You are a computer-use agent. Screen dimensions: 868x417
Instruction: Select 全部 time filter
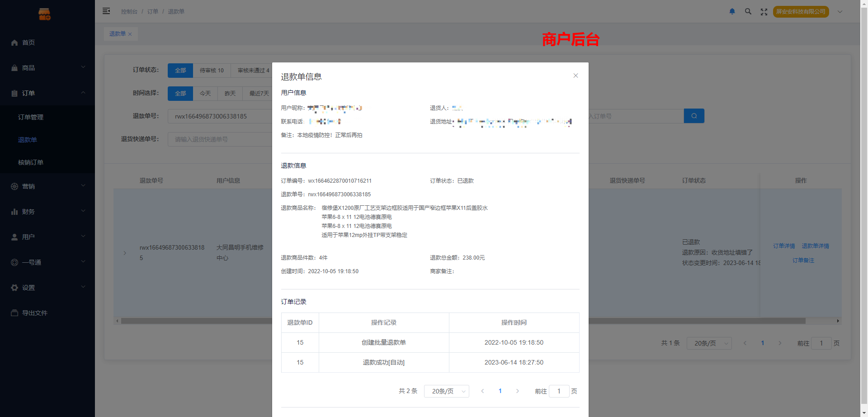pos(180,94)
